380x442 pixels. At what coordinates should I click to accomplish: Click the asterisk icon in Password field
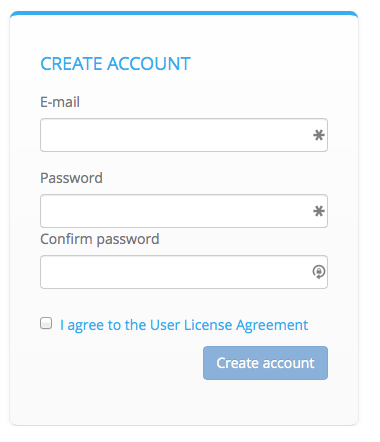(319, 211)
